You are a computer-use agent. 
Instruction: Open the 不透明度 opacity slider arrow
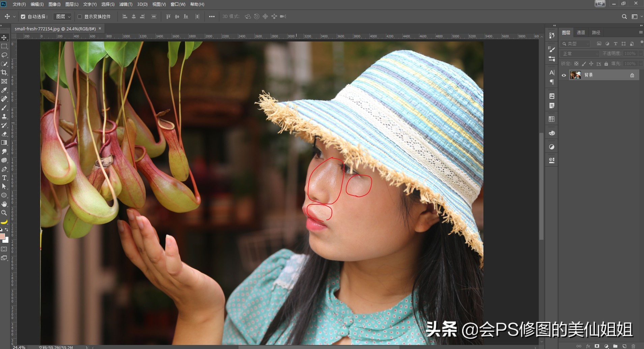tap(641, 54)
